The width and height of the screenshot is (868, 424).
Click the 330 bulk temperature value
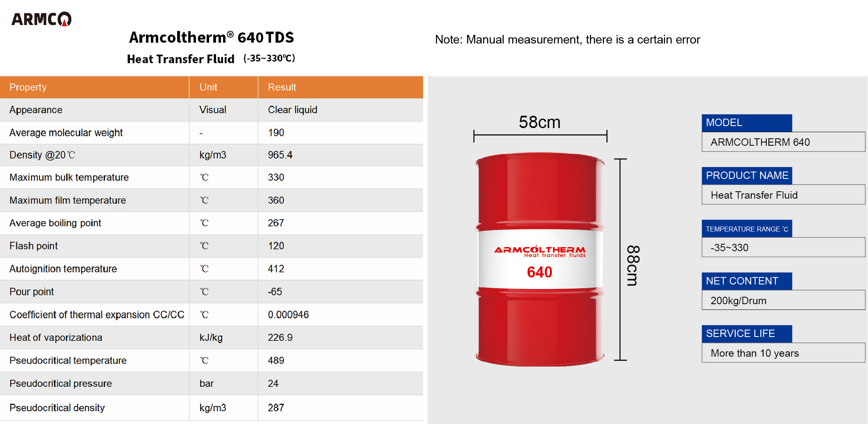(276, 177)
